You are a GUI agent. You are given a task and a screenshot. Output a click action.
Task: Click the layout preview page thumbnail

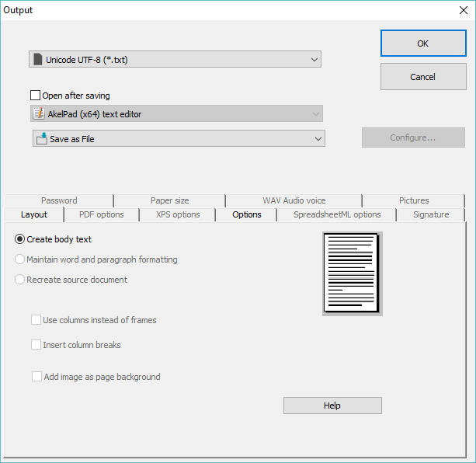click(x=352, y=273)
